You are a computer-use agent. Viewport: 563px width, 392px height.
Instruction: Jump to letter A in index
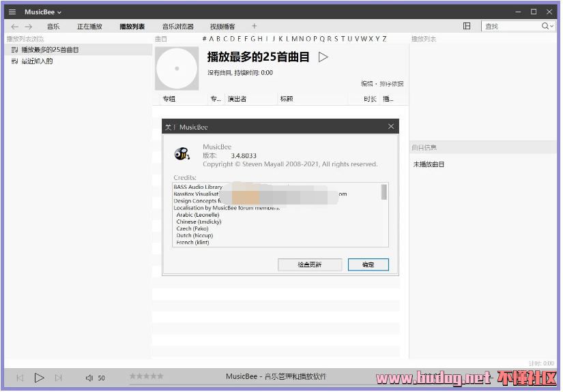point(211,39)
